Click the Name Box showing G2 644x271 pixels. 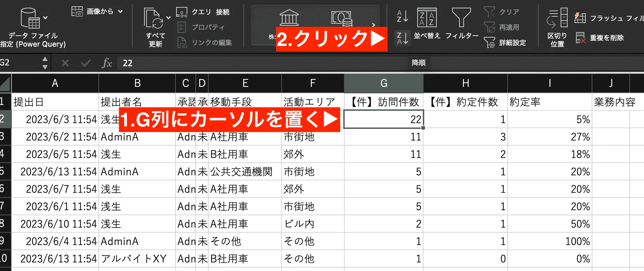[x=19, y=63]
